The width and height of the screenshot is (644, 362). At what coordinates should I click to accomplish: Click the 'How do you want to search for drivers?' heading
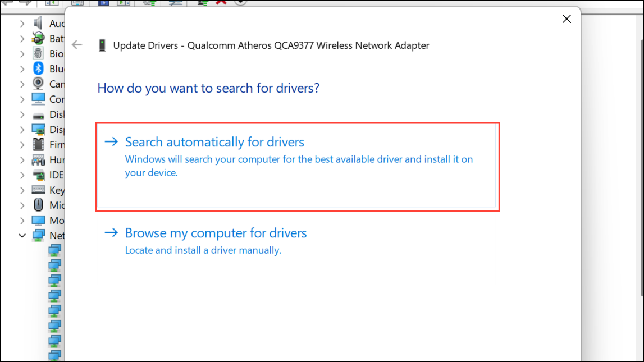(208, 88)
